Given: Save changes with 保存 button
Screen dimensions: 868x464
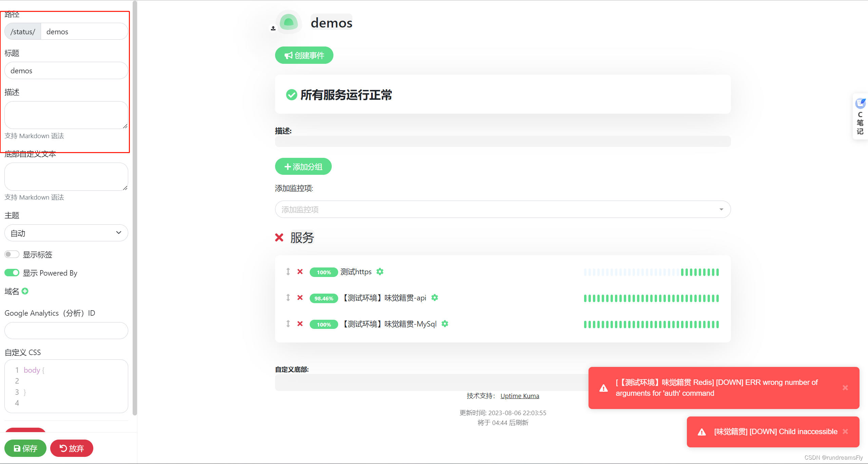Looking at the screenshot, I should tap(25, 448).
